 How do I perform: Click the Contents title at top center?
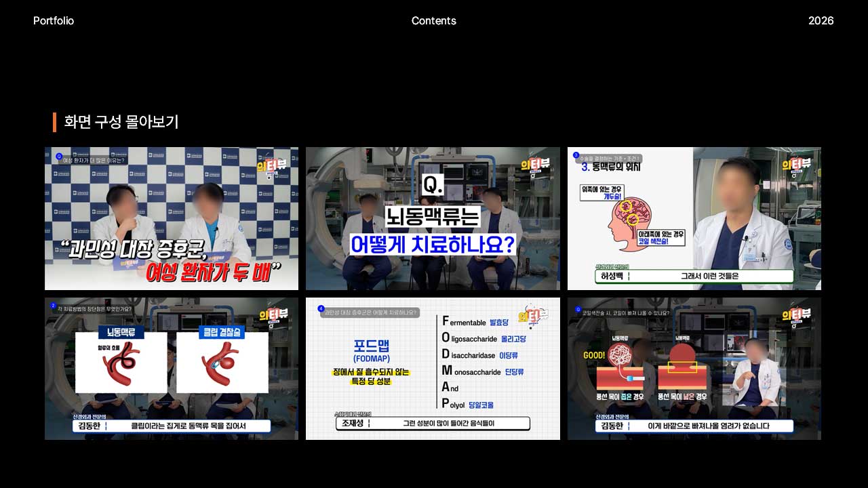[x=434, y=21]
